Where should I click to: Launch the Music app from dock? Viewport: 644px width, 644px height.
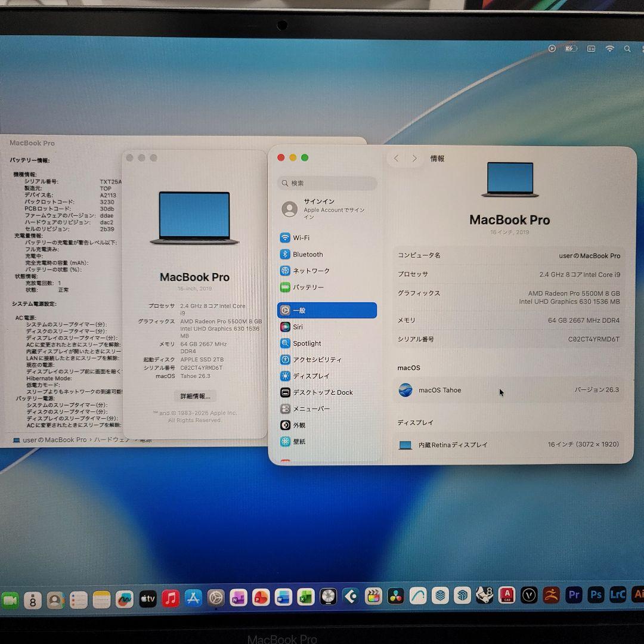click(171, 599)
